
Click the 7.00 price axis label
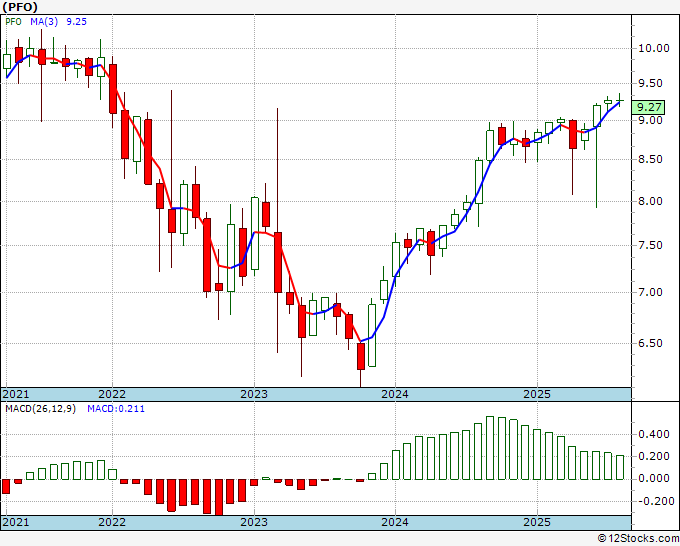pyautogui.click(x=650, y=292)
